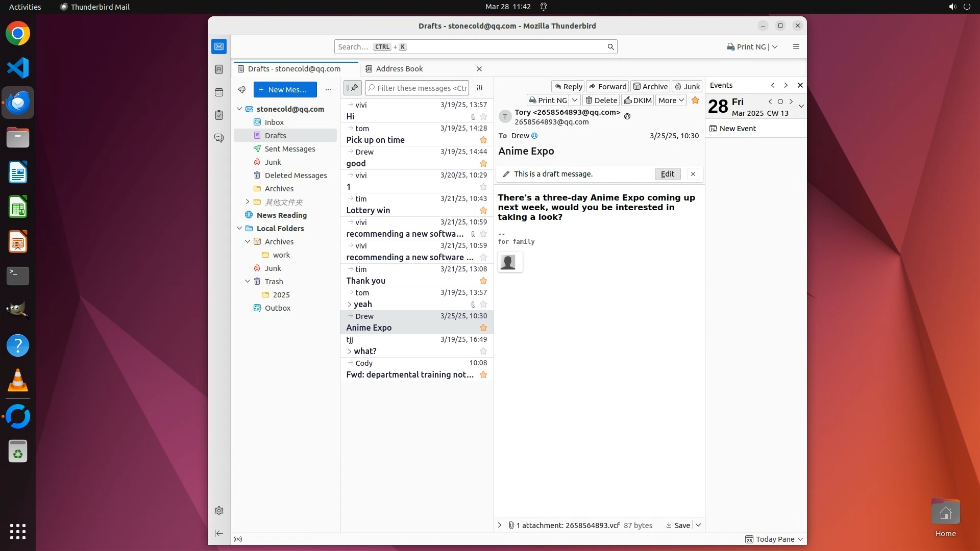Collapse the spaces toolbar with the arrow icon
Screen dimensions: 980x551
(219, 533)
